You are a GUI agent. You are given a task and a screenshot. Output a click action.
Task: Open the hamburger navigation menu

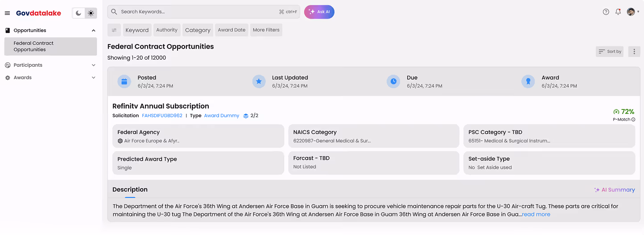tap(7, 13)
